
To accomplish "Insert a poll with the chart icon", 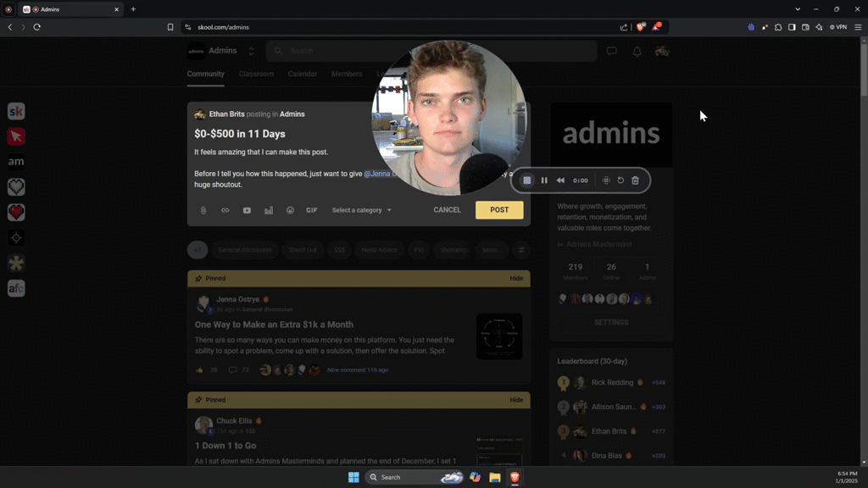I will [x=269, y=210].
